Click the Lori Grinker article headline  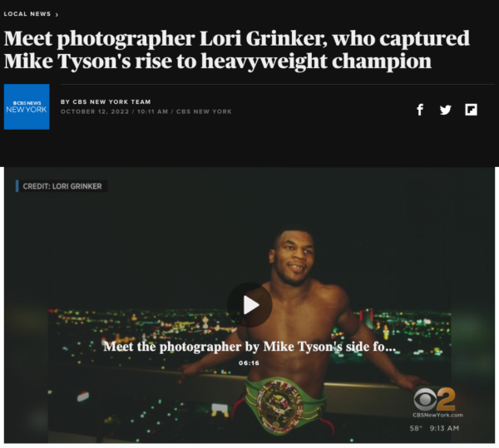point(237,50)
